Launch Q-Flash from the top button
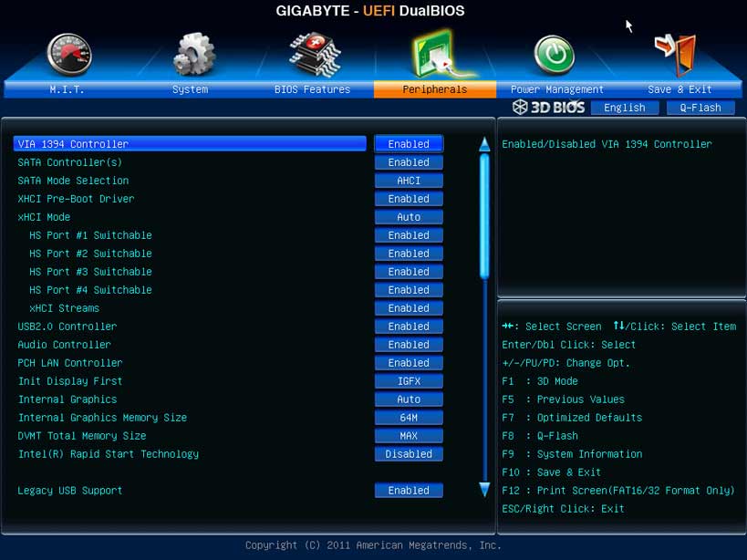 pos(700,108)
